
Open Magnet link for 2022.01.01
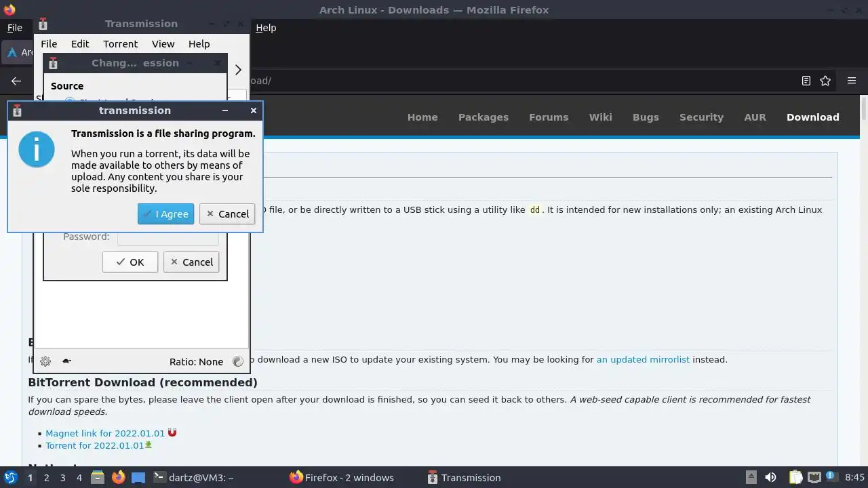[x=105, y=433]
